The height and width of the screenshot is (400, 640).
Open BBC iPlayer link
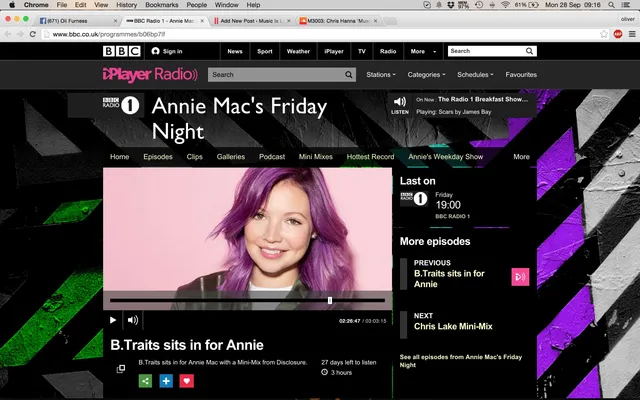(x=334, y=51)
